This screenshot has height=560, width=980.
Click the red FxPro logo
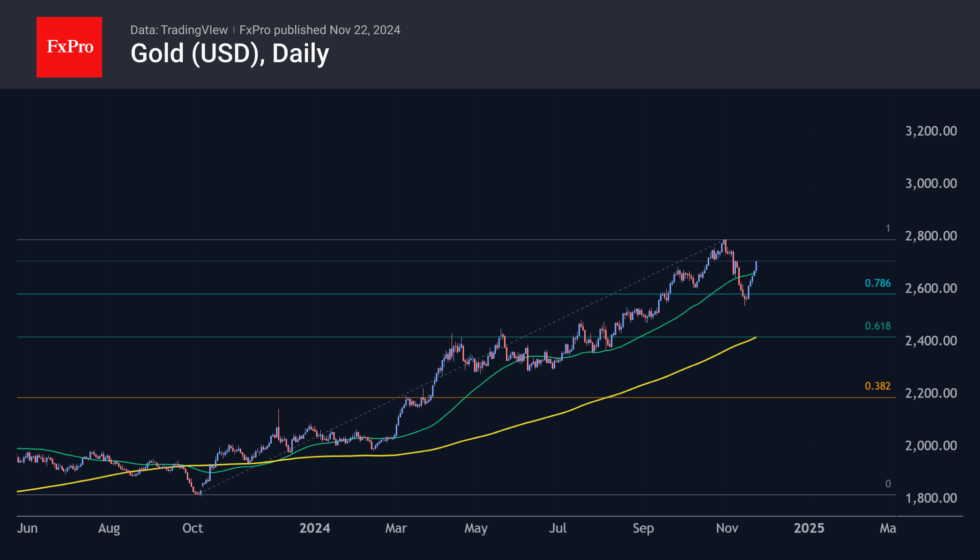69,47
